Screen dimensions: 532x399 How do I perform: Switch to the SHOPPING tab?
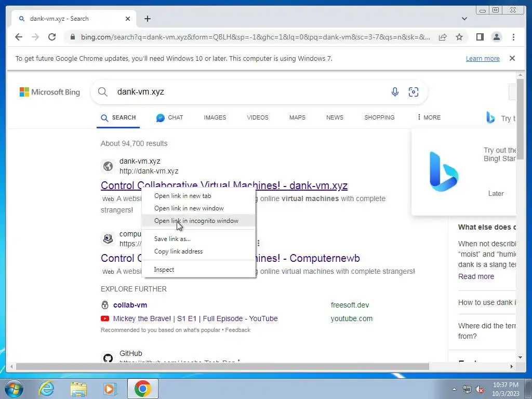click(x=379, y=118)
